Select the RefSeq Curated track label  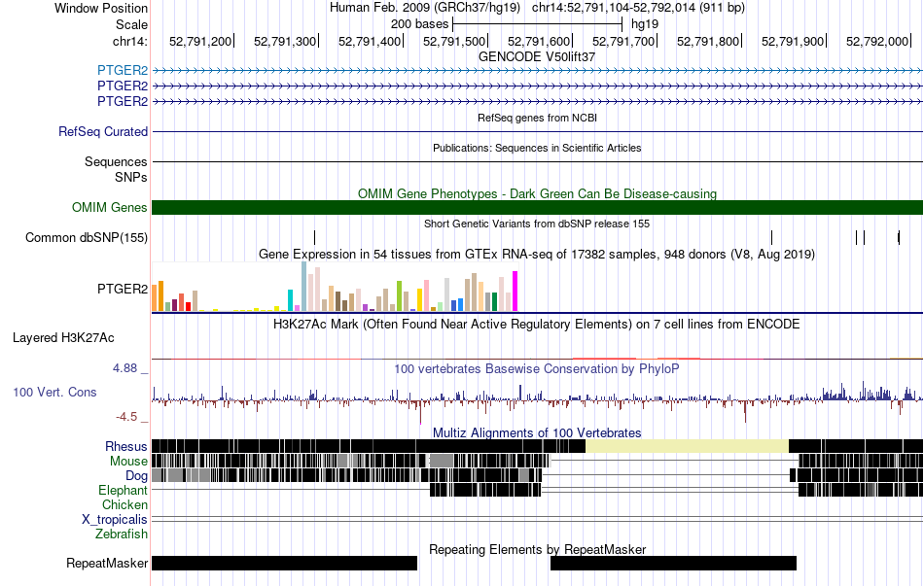(x=102, y=131)
